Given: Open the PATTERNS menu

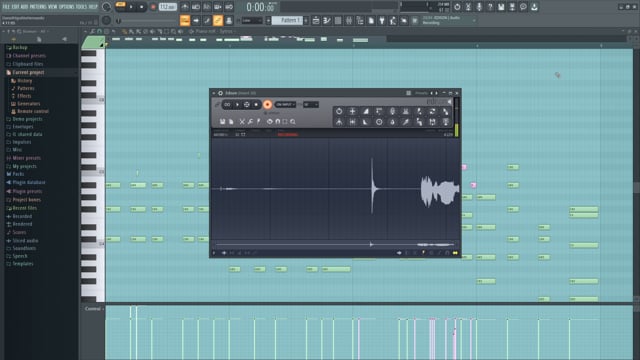Looking at the screenshot, I should (38, 7).
